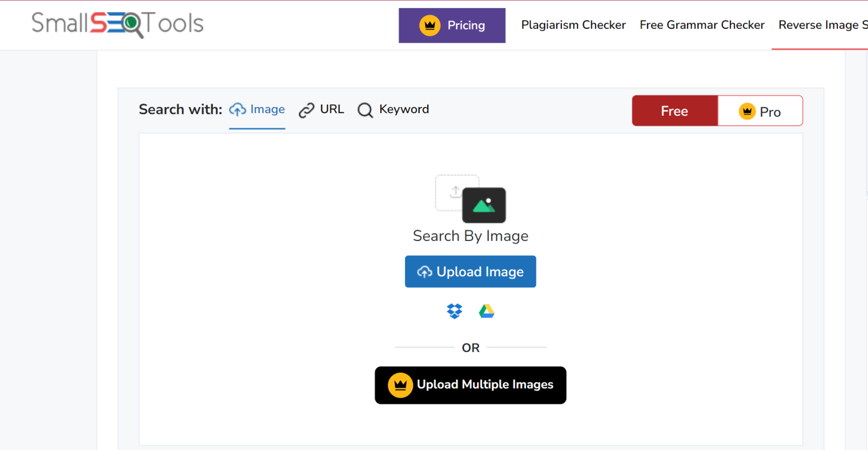Screen dimensions: 868x450
Task: Click the green mountain image icon above Search By Image
Action: click(x=484, y=204)
